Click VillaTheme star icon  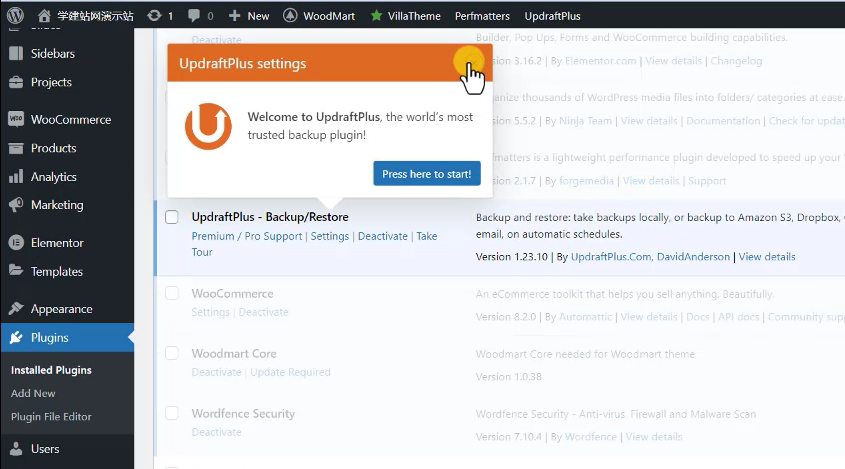(376, 16)
